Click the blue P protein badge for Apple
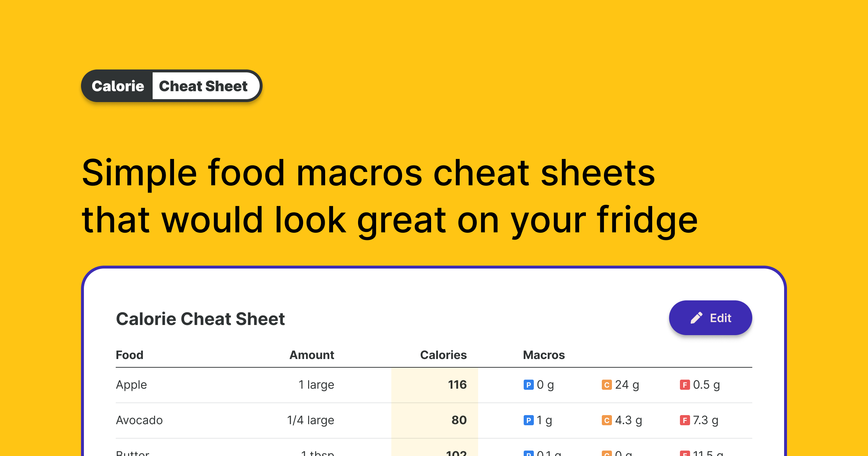The image size is (868, 456). point(529,385)
